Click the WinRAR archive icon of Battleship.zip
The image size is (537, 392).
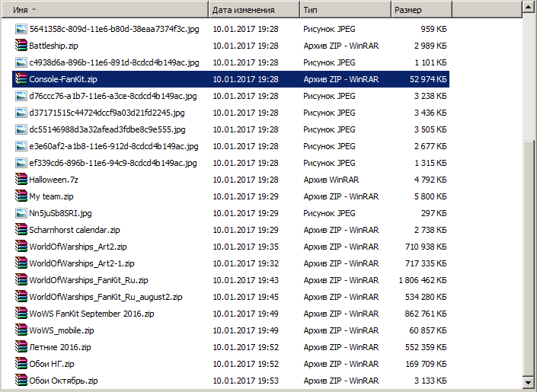[21, 46]
